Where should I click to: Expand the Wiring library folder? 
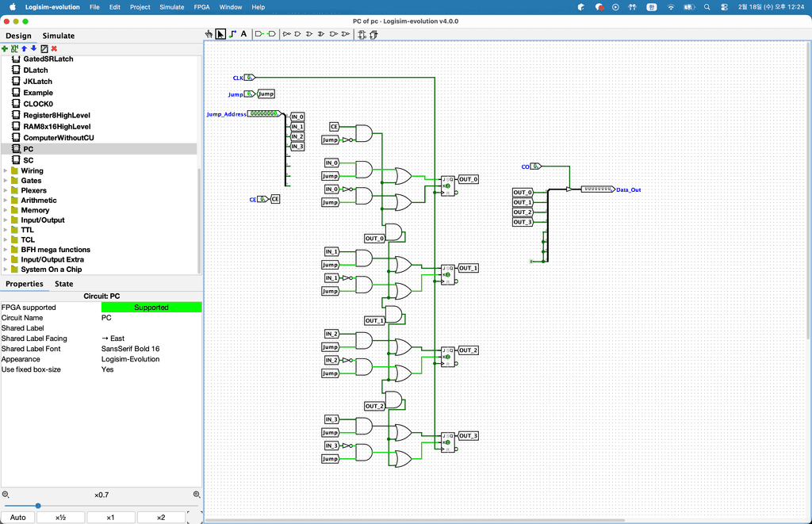pyautogui.click(x=6, y=170)
